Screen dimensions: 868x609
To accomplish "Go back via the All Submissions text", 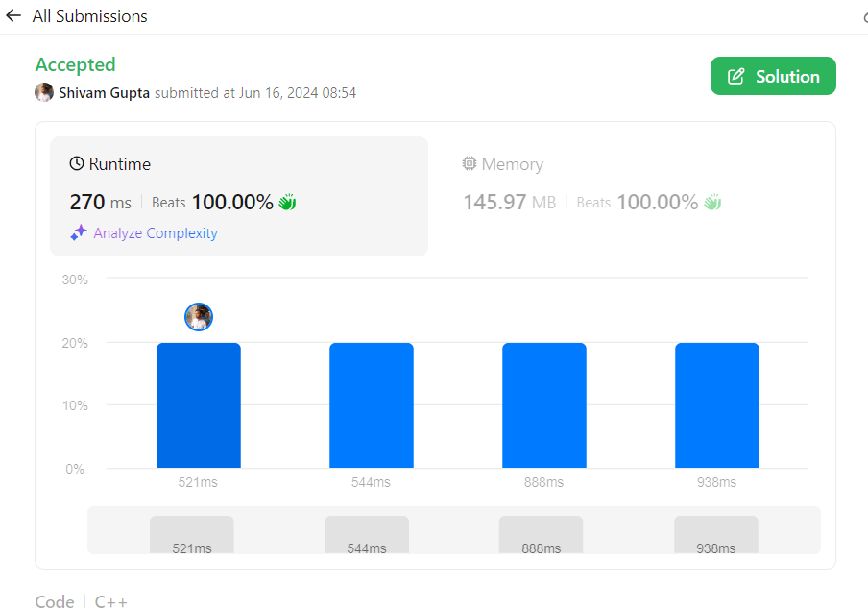I will tap(90, 16).
